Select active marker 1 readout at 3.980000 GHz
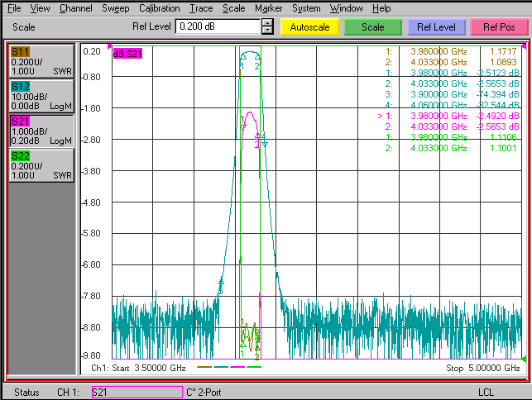 [448, 116]
